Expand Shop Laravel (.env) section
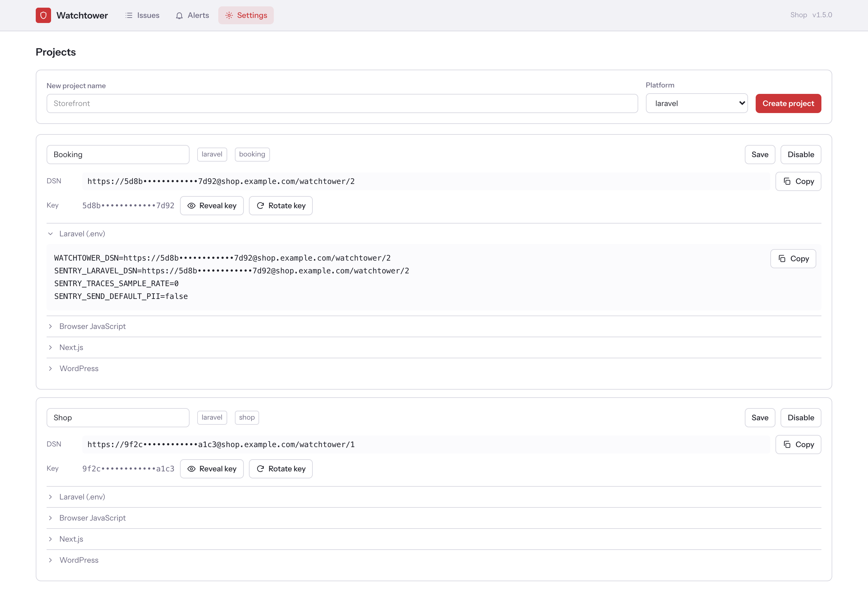Screen dimensions: 868x594 click(434, 497)
